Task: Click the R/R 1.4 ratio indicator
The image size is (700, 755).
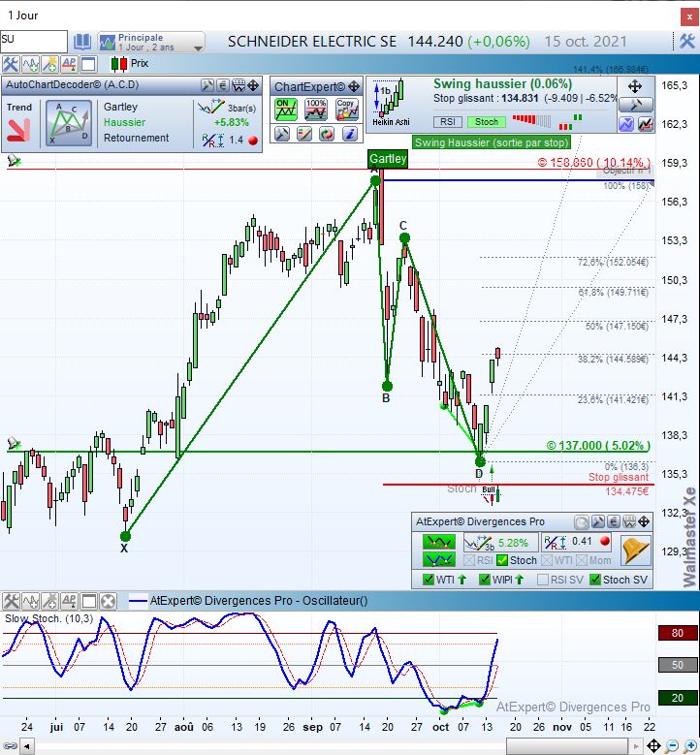Action: (x=230, y=141)
